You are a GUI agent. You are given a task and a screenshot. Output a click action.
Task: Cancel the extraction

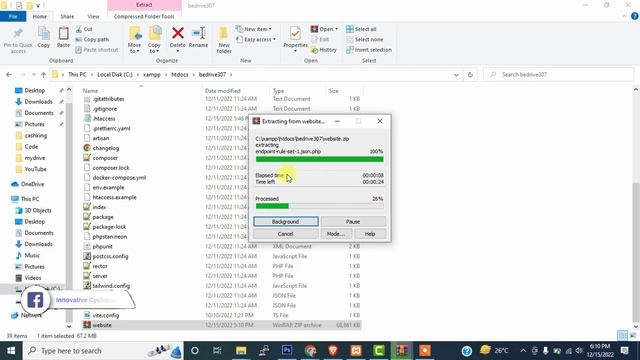click(286, 234)
